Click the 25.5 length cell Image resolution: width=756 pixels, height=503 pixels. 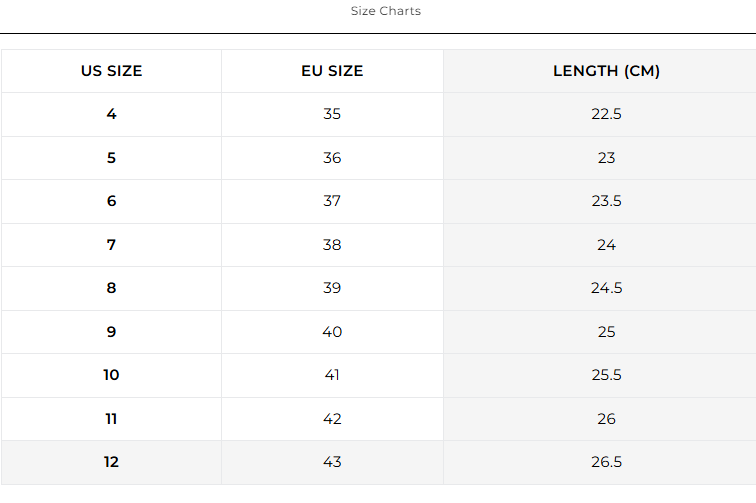[606, 375]
